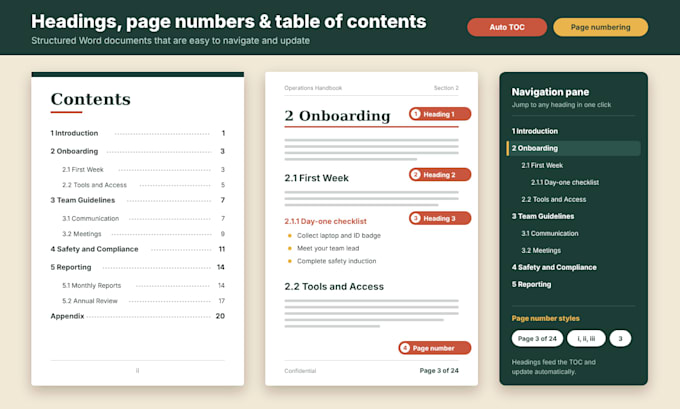Click 'Appendix' entry in Contents

[x=137, y=316]
